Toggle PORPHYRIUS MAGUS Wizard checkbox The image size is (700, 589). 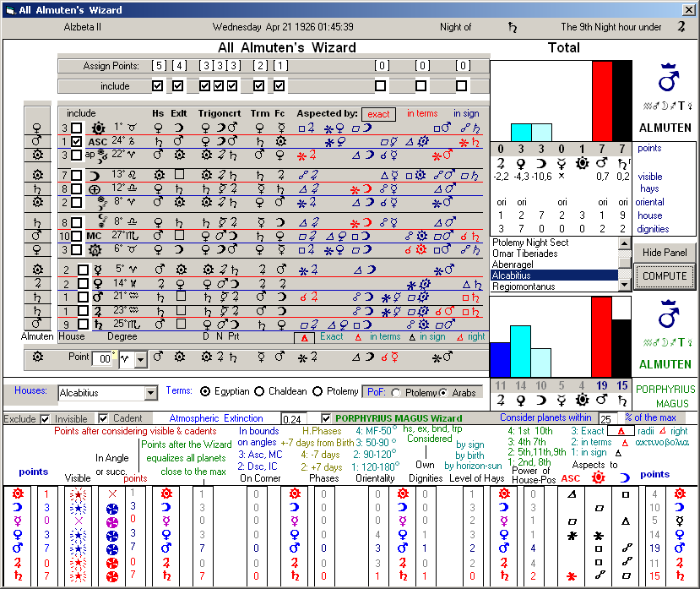tap(326, 418)
